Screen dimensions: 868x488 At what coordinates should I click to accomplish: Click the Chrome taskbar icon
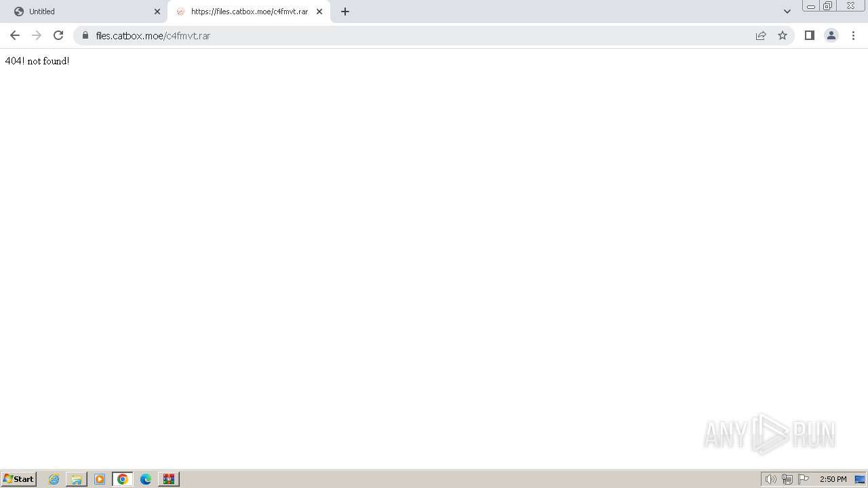(123, 479)
